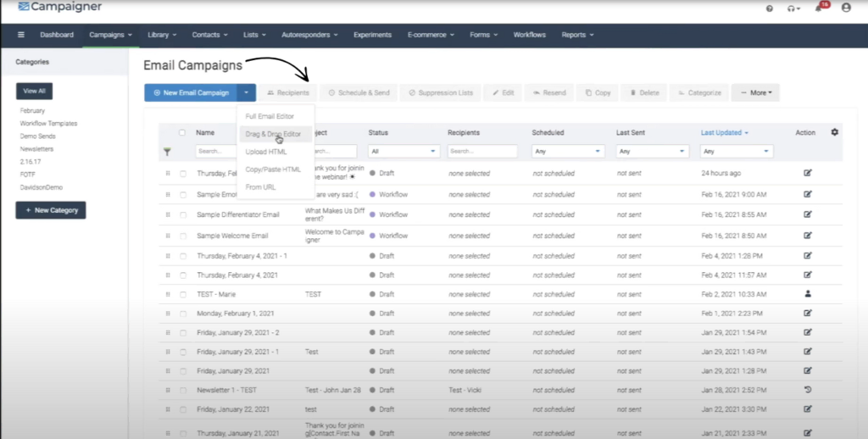Click the filter funnel icon
Image resolution: width=868 pixels, height=439 pixels.
coord(167,152)
